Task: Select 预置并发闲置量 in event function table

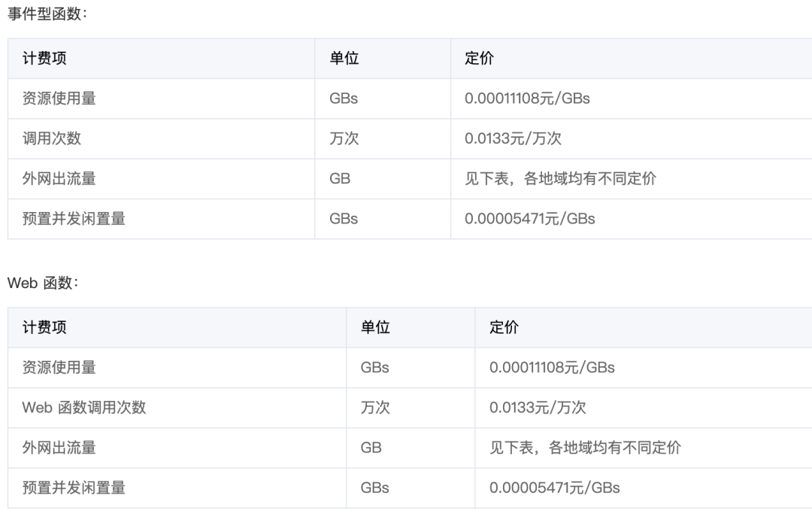Action: [74, 219]
